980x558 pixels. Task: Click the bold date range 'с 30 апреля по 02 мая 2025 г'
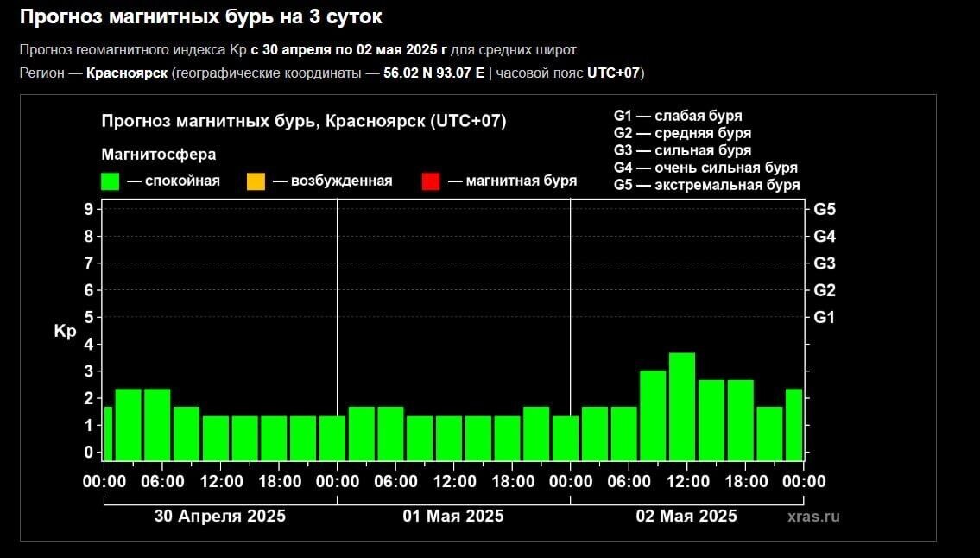tap(350, 49)
